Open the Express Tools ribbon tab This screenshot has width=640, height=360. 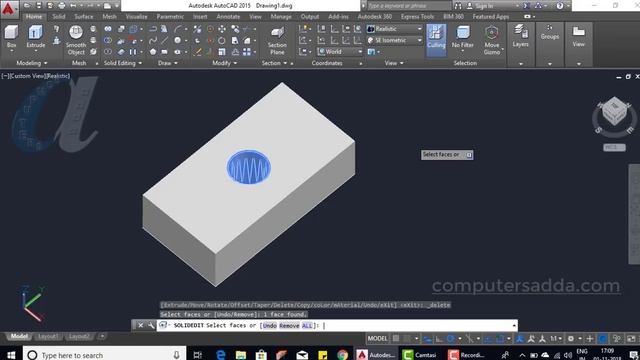(x=417, y=17)
